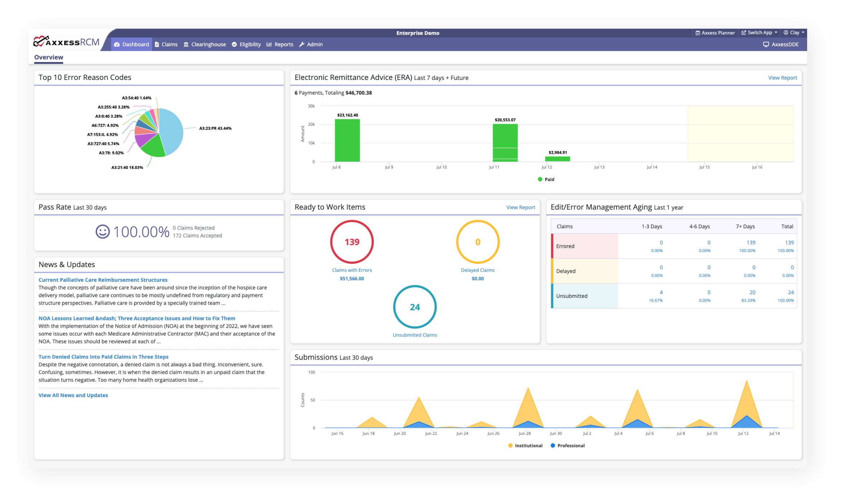843x504 pixels.
Task: Click the 4-6 Days column header
Action: tap(699, 227)
